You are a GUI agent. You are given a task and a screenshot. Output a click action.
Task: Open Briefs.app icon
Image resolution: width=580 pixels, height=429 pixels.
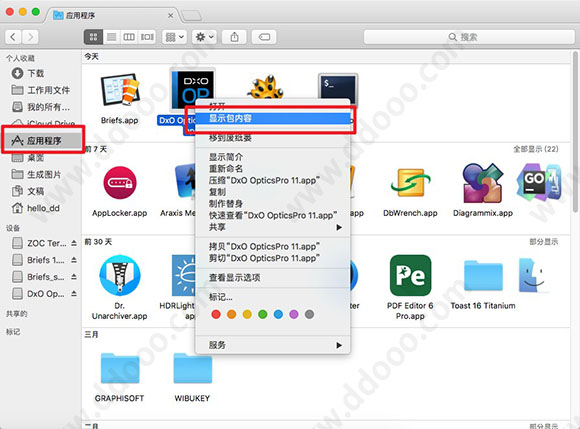pos(120,90)
